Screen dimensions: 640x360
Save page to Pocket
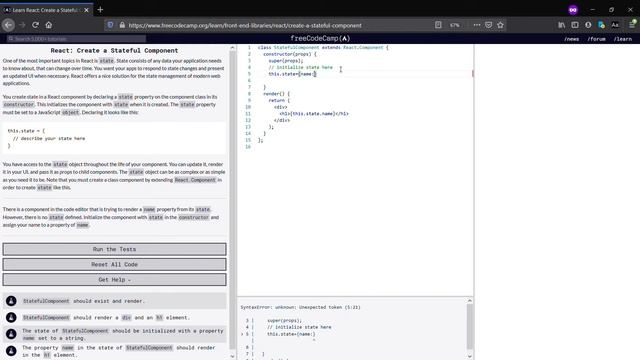point(489,25)
